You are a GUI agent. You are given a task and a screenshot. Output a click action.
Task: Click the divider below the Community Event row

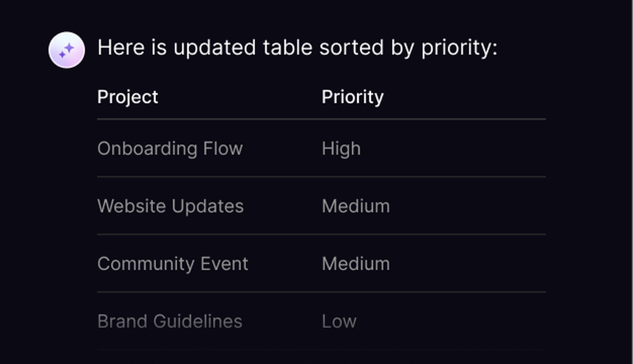[x=321, y=292]
